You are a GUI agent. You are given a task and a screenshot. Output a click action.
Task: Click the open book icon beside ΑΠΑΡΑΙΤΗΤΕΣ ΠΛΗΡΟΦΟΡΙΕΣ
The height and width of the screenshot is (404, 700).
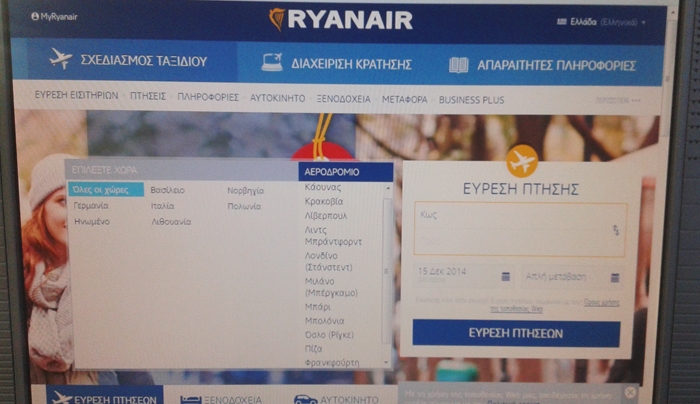point(458,65)
